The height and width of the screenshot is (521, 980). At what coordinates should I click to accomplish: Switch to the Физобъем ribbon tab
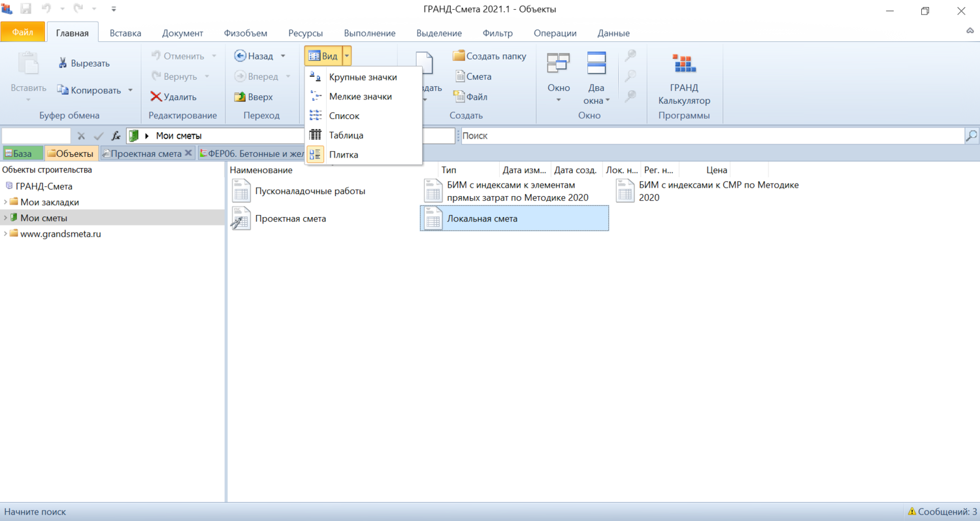coord(245,33)
